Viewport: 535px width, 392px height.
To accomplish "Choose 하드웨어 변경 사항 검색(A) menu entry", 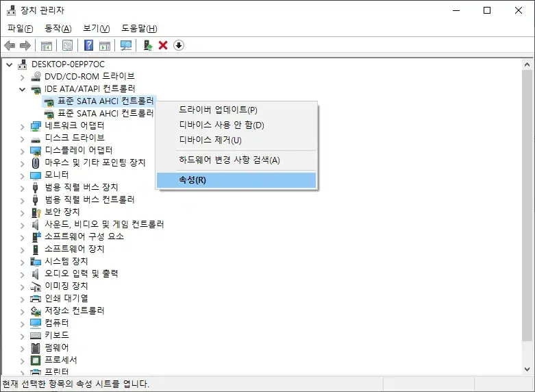I will click(236, 160).
